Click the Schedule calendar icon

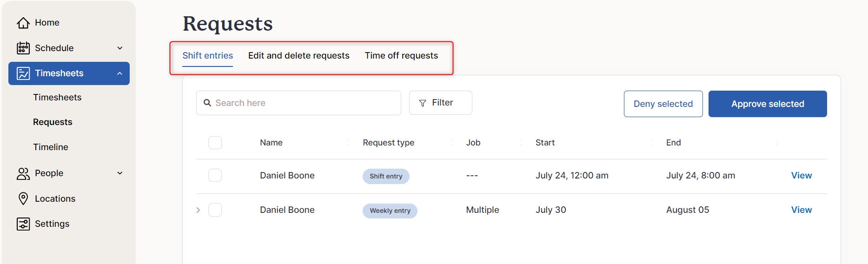pyautogui.click(x=23, y=48)
